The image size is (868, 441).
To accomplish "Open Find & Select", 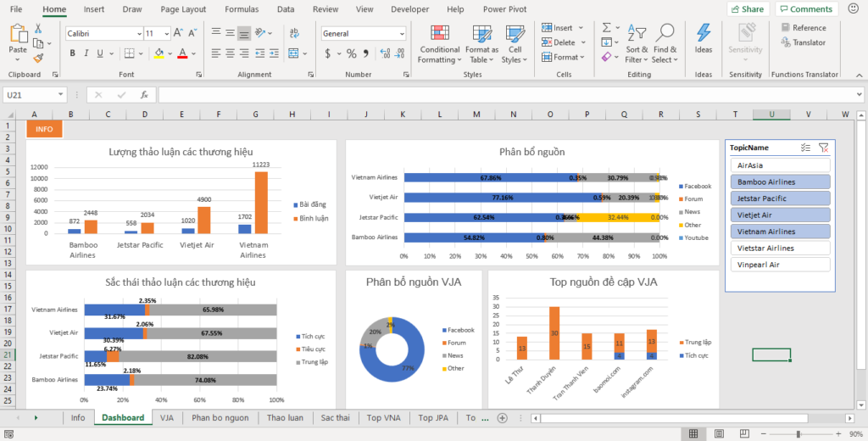I will 665,44.
